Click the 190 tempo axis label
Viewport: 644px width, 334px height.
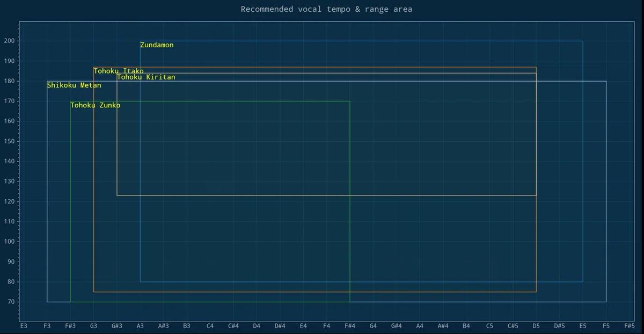[x=9, y=61]
